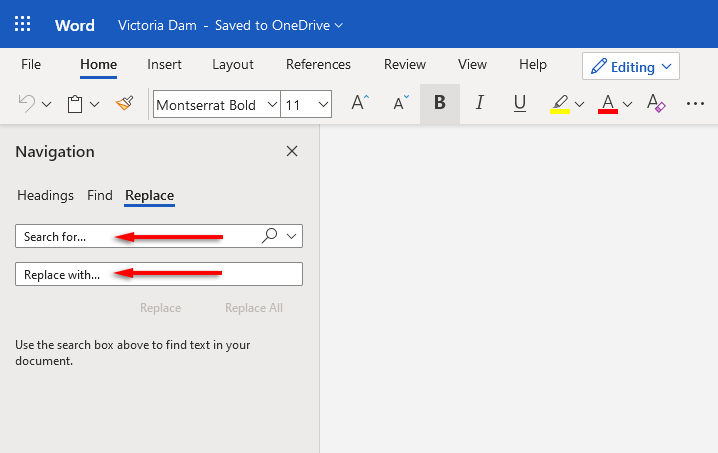
Task: Click the Replace with input field
Action: pos(159,274)
